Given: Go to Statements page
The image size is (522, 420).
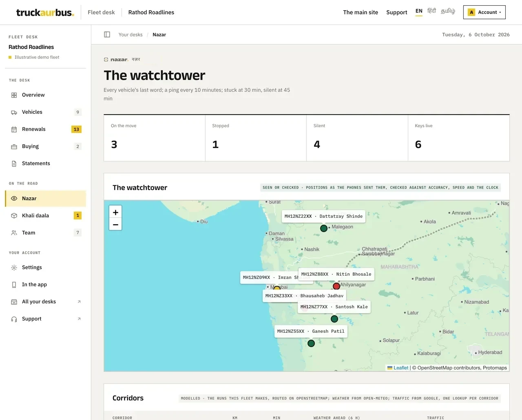Looking at the screenshot, I should (46, 164).
